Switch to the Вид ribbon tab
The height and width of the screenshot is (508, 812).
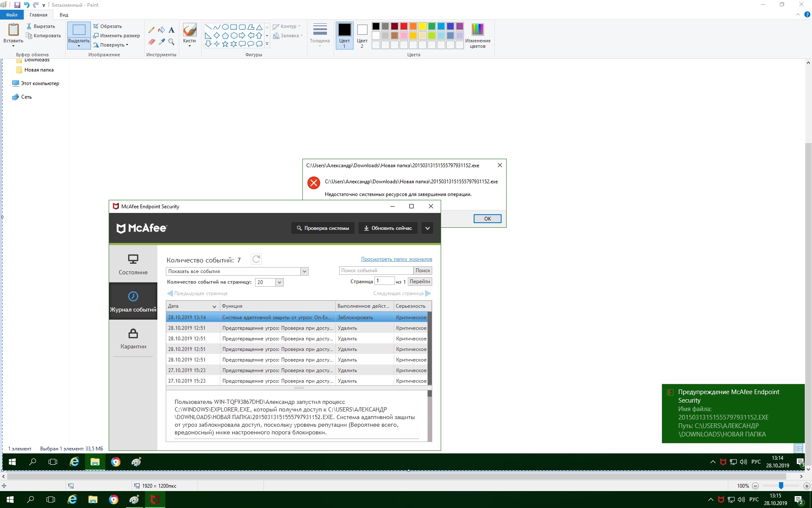tap(64, 15)
